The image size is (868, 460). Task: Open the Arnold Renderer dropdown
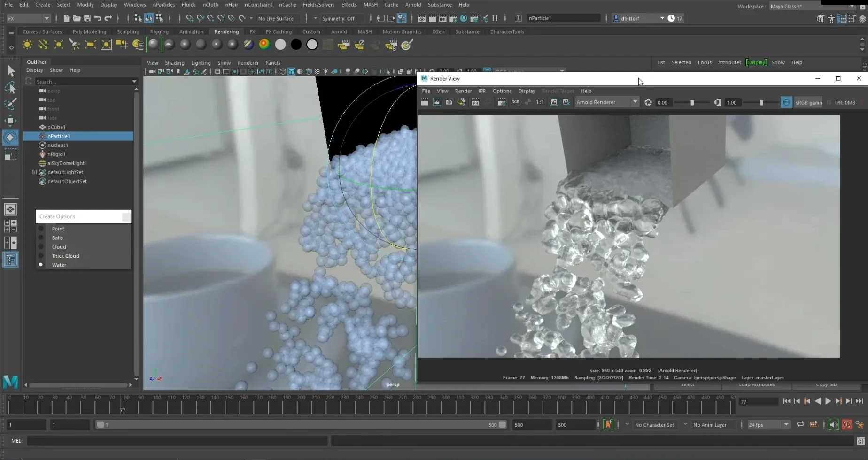[607, 102]
